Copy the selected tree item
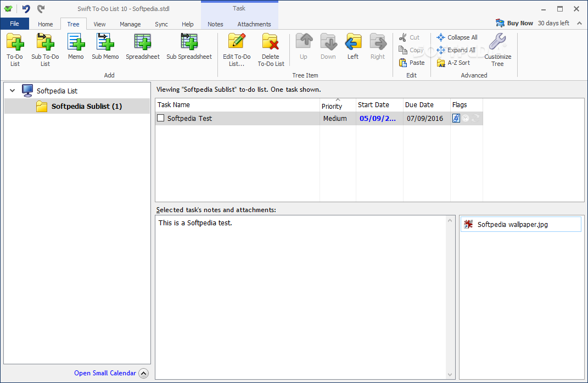The image size is (588, 383). pos(411,50)
